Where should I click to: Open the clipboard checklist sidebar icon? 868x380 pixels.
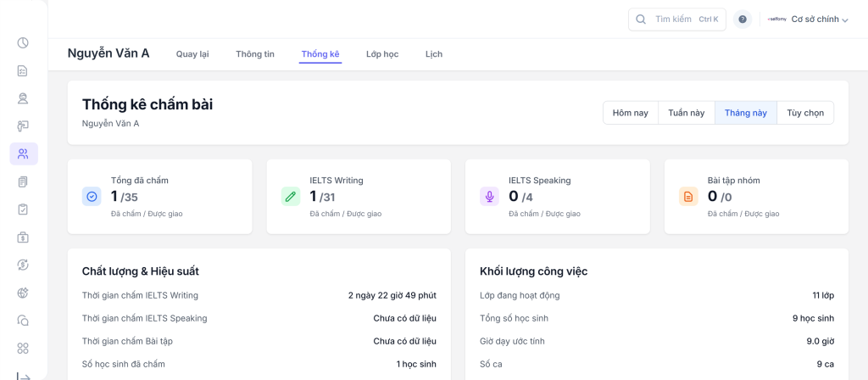pyautogui.click(x=23, y=209)
